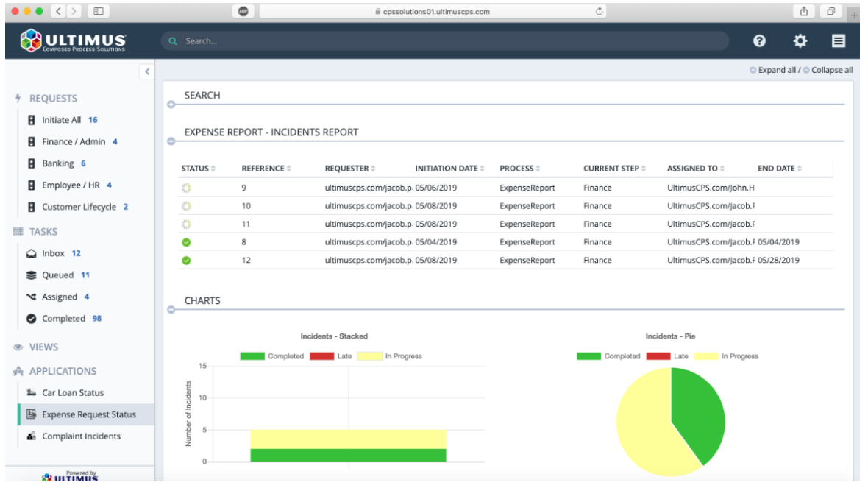868x488 pixels.
Task: Select Finance / Admin requests
Action: [74, 142]
